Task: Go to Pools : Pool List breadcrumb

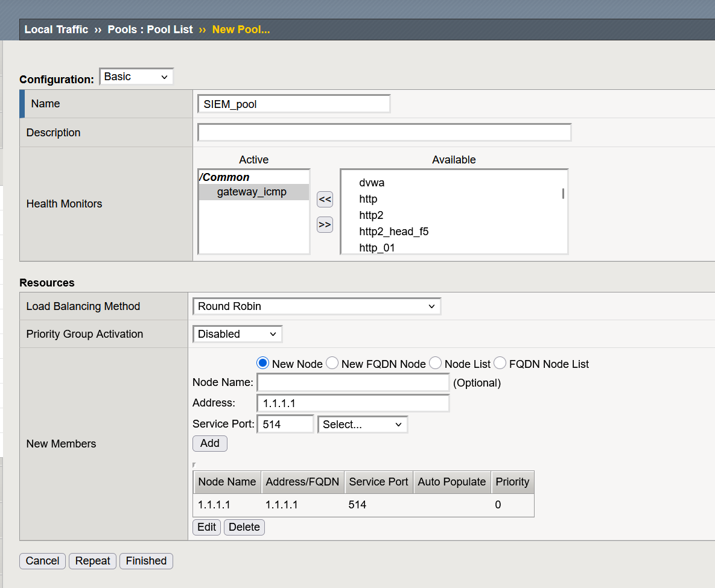Action: click(150, 30)
